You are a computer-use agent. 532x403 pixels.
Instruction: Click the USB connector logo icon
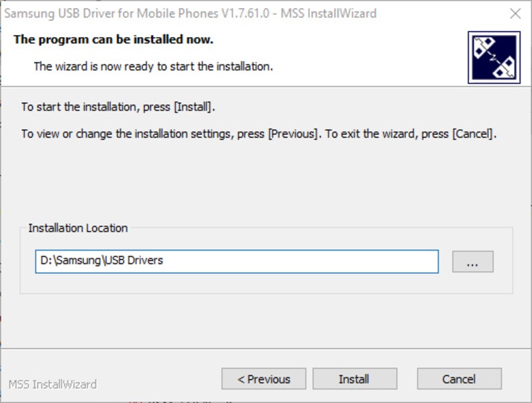click(x=494, y=58)
